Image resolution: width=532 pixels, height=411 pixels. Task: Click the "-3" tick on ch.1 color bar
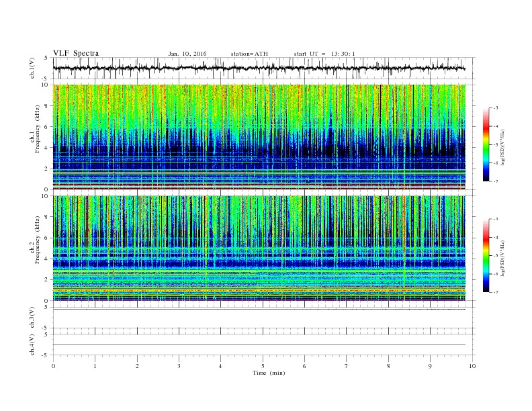(x=496, y=108)
